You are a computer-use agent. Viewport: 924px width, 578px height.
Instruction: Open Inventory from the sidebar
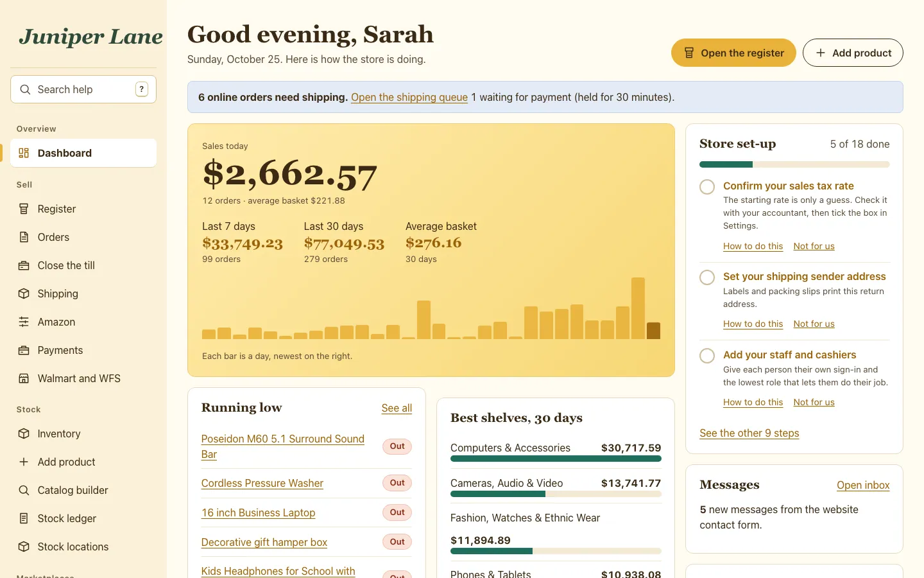(x=83, y=433)
